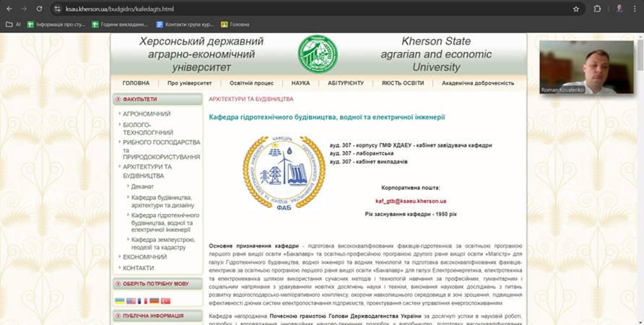The image size is (644, 325).
Task: Open site information icon in address bar
Action: 58,9
